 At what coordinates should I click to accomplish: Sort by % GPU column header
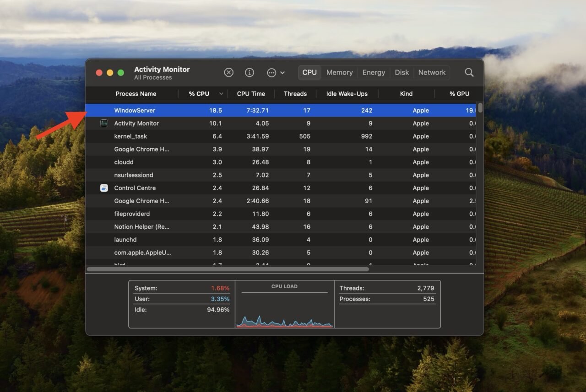click(x=459, y=94)
